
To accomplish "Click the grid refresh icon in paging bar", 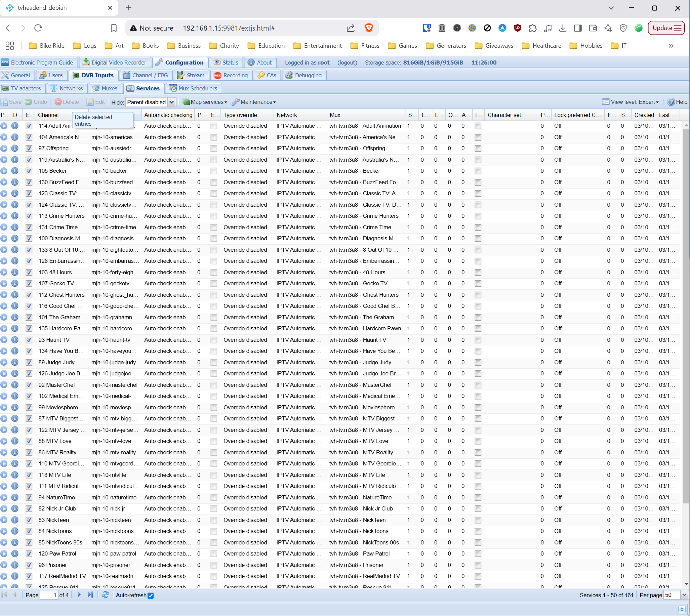I will (105, 595).
